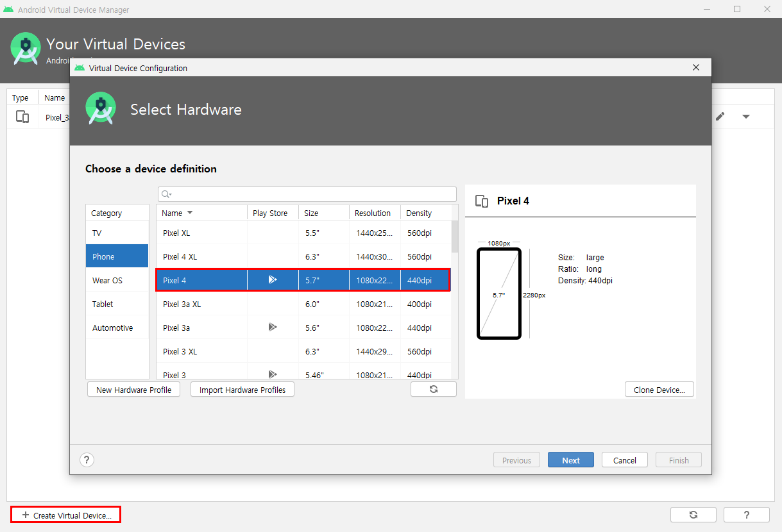Click the Android logo in Select Hardware header

click(x=101, y=108)
